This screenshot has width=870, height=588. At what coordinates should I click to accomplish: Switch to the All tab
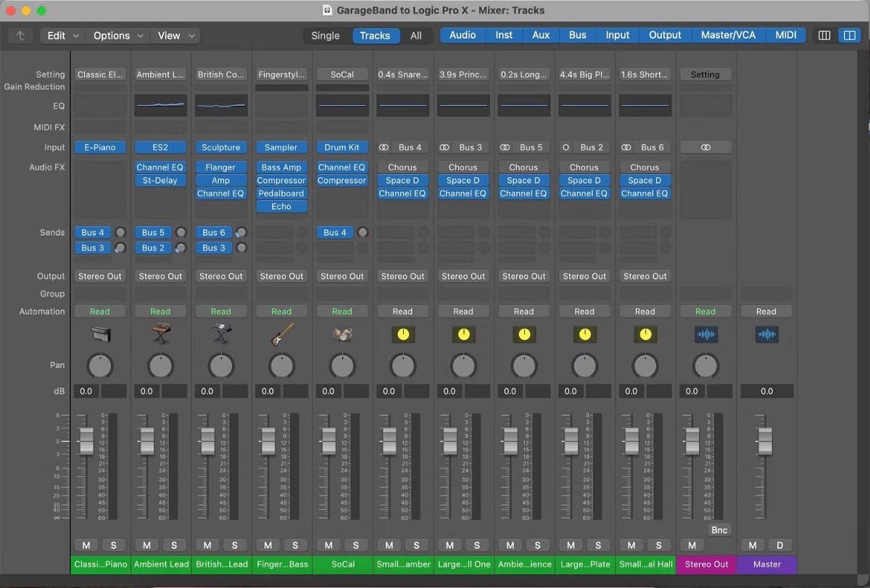417,35
